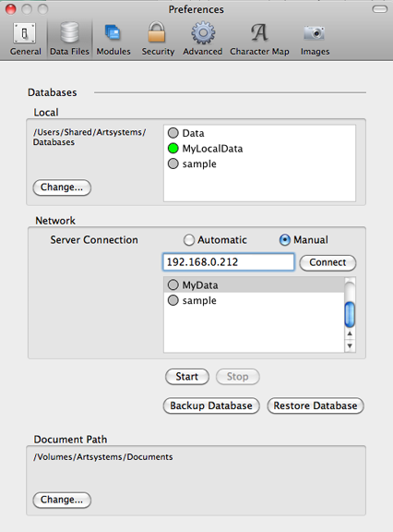Click the Start server button
Screen dimensions: 393x532
pos(187,377)
